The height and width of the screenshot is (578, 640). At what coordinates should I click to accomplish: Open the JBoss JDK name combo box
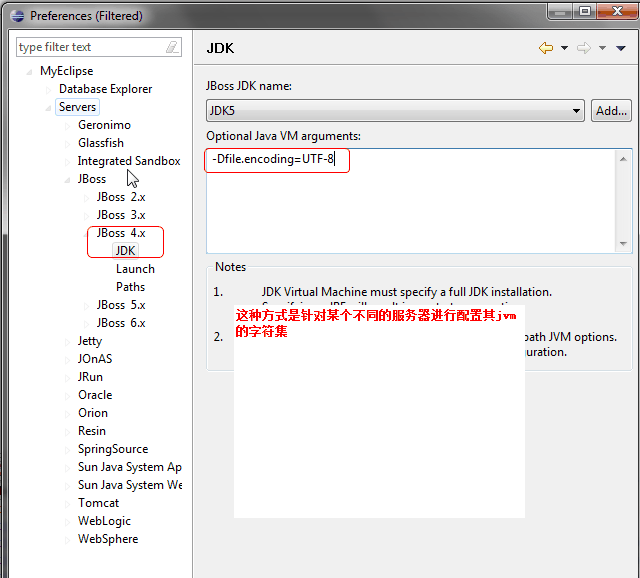pos(395,111)
